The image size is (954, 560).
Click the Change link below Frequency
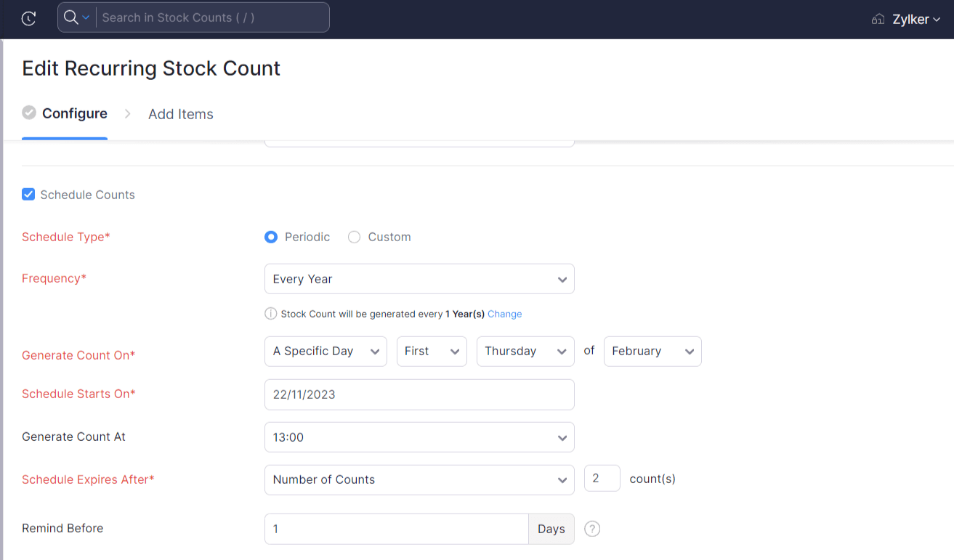click(505, 314)
